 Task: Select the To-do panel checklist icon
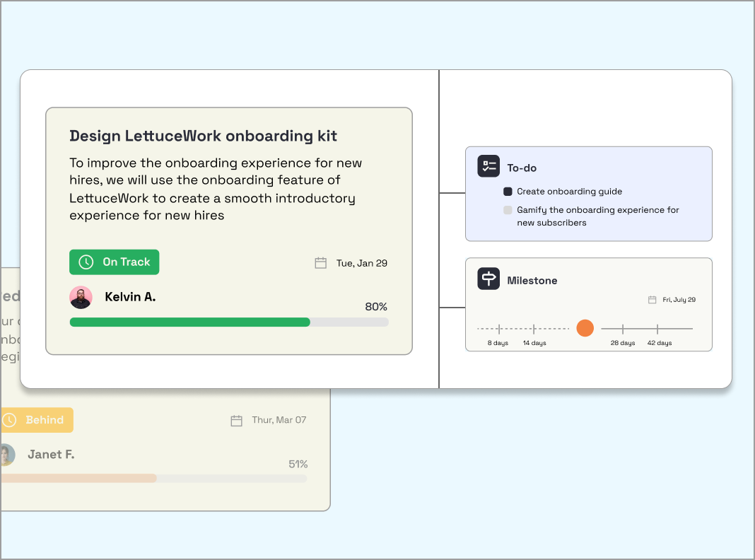(x=488, y=165)
